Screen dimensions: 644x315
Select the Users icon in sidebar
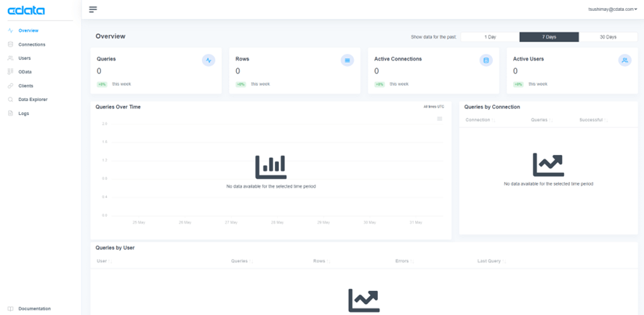[10, 58]
